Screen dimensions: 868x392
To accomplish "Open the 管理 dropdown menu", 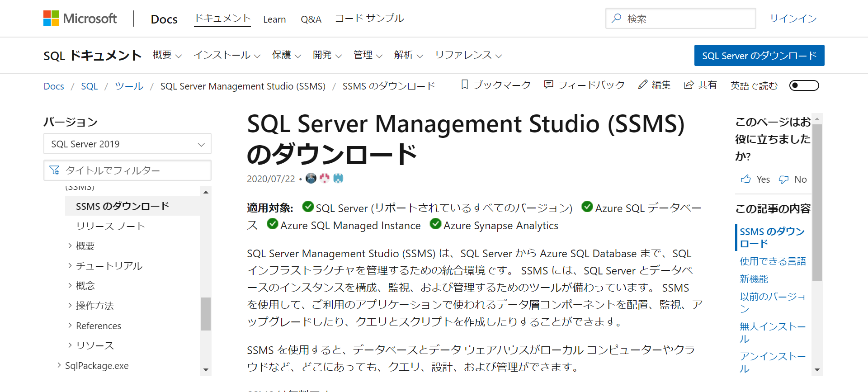I will (368, 55).
